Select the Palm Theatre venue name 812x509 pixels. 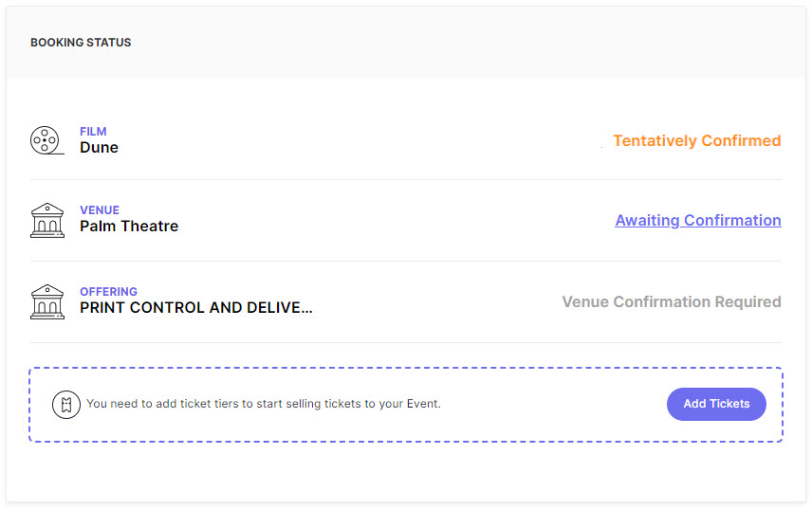129,227
